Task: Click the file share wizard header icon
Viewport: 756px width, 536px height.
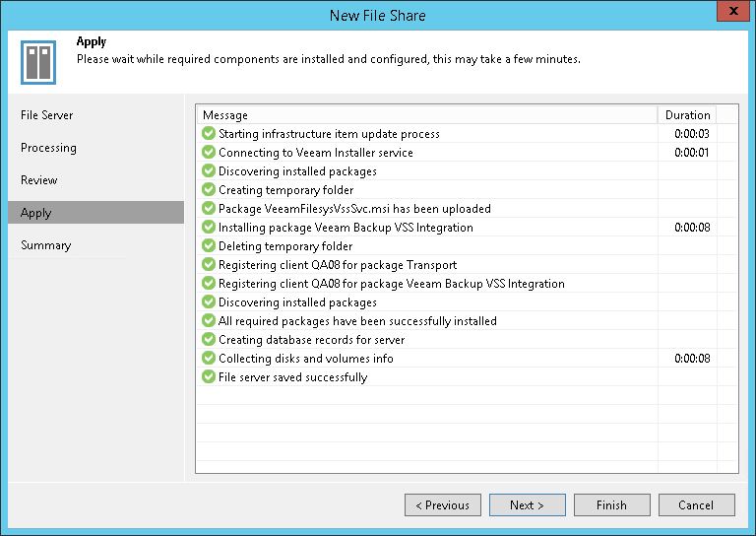Action: (x=37, y=63)
